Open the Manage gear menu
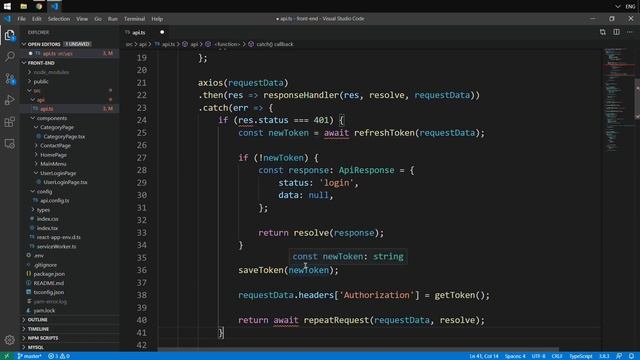The height and width of the screenshot is (360, 640). click(9, 340)
